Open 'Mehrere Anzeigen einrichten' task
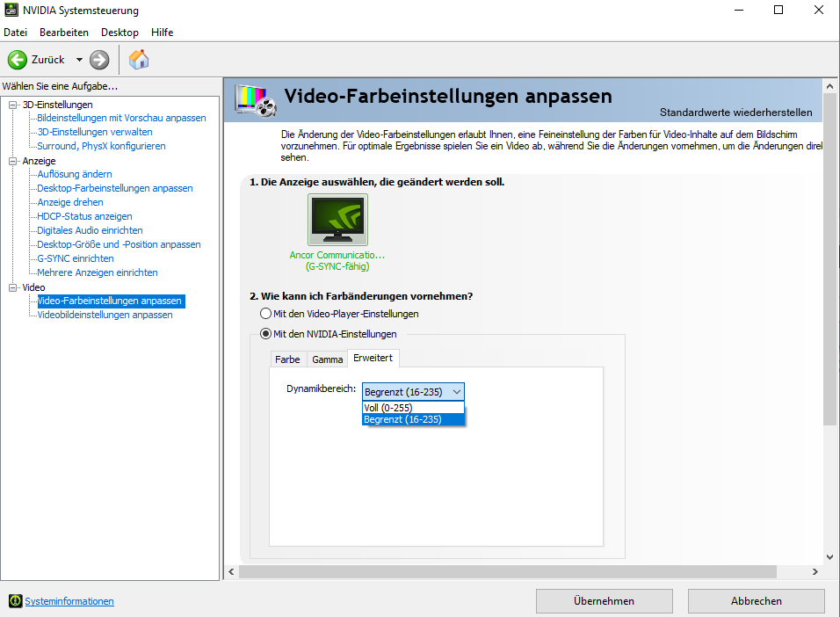The width and height of the screenshot is (840, 617). 98,272
